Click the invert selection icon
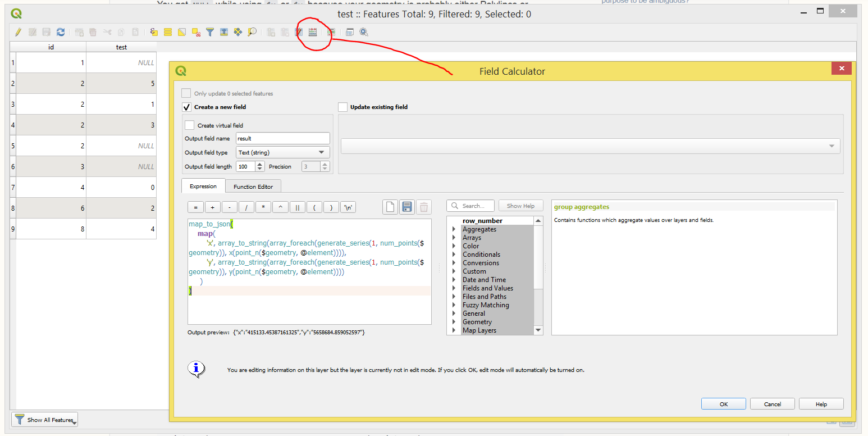868x436 pixels. pyautogui.click(x=182, y=33)
